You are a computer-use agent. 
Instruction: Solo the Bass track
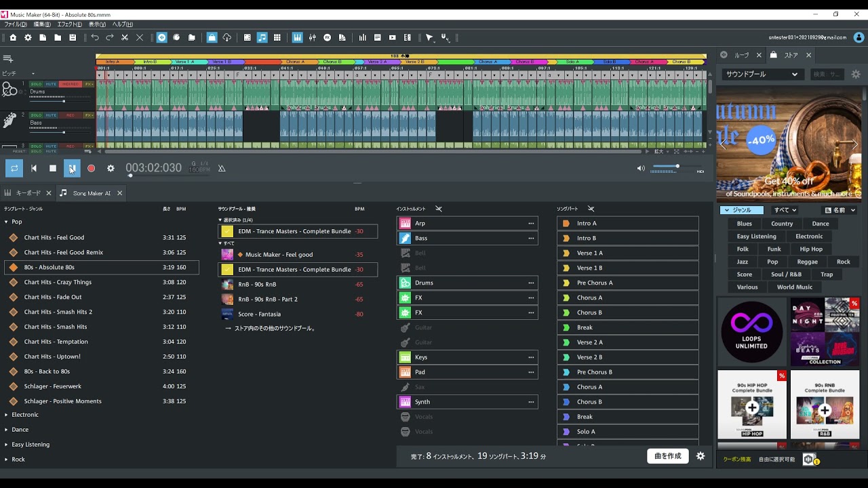pos(36,115)
